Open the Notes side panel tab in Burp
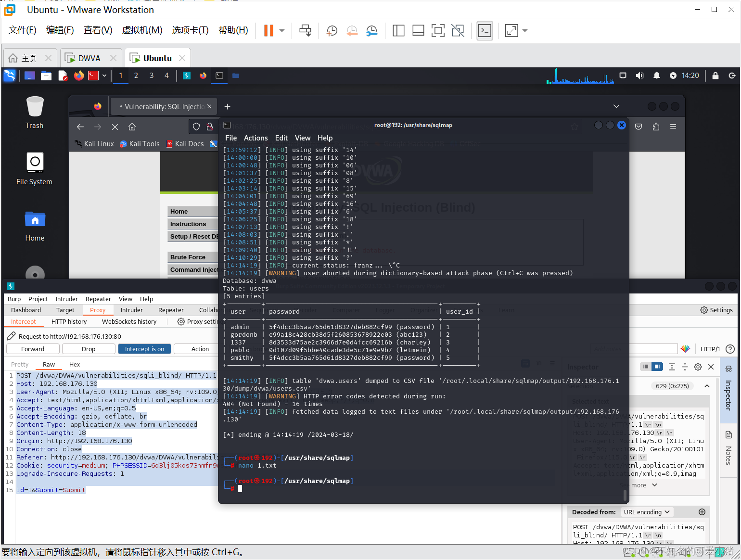This screenshot has width=741, height=560. coord(728,449)
